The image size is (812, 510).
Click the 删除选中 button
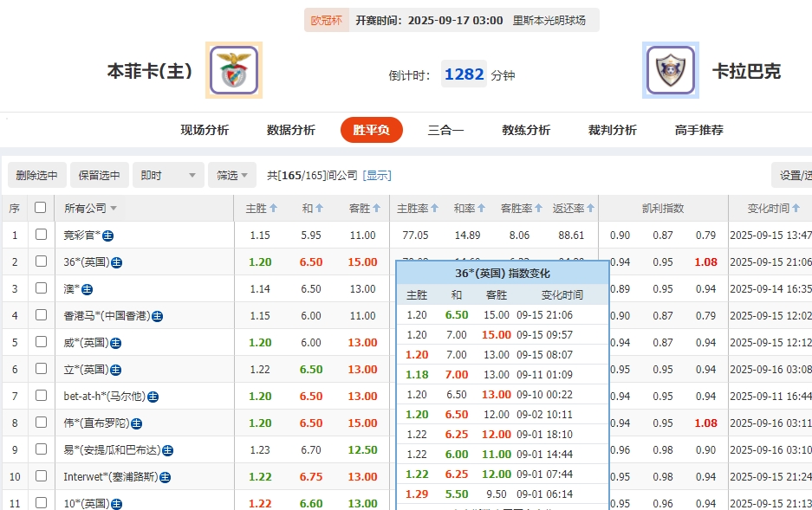(x=36, y=174)
